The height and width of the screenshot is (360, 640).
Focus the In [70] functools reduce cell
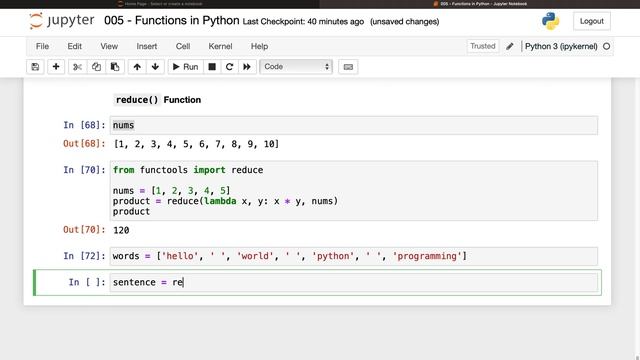[353, 191]
